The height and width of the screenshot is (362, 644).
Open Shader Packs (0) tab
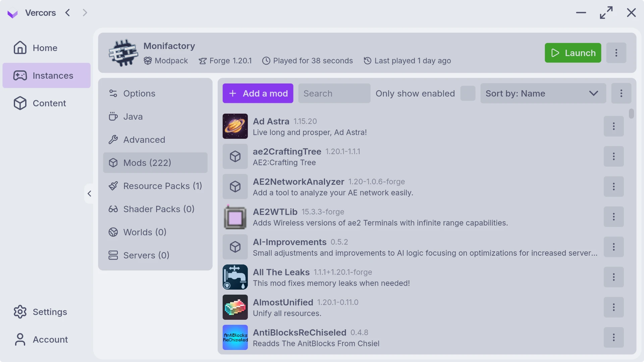[x=155, y=209]
